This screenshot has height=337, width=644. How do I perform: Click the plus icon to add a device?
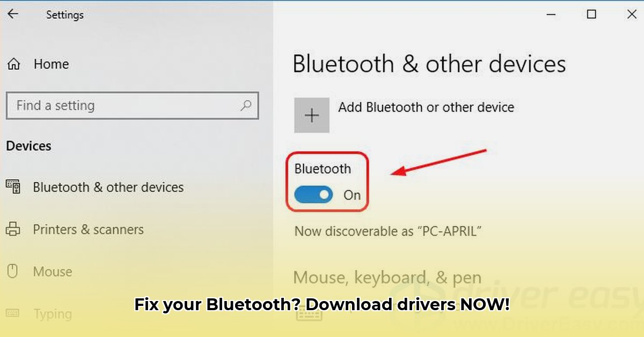[311, 115]
